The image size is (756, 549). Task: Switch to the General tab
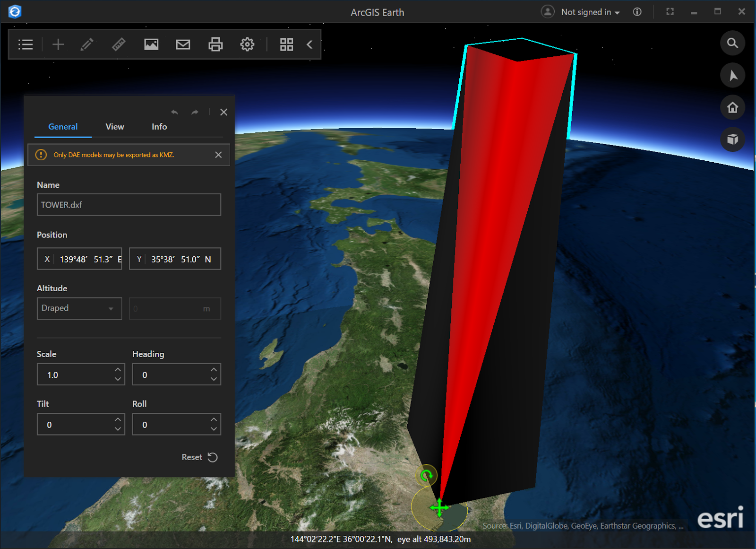click(63, 127)
